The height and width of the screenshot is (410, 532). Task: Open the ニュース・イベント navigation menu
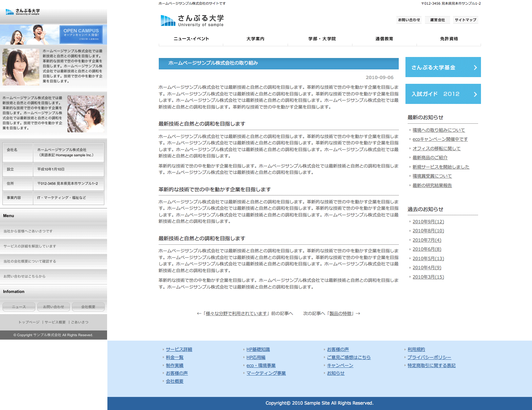191,39
